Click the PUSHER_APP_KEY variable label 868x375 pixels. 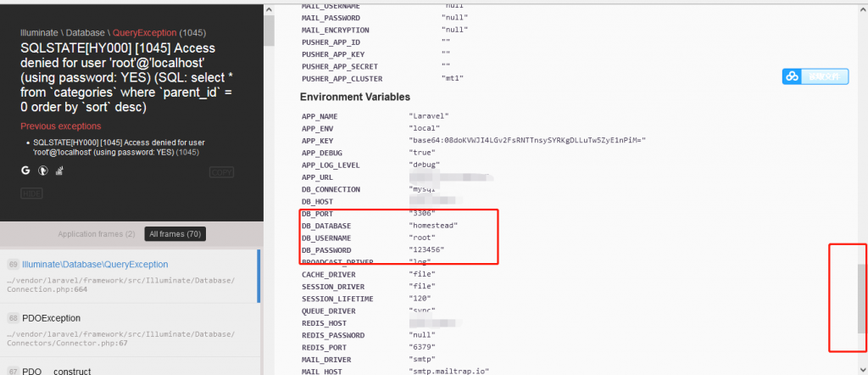point(332,54)
